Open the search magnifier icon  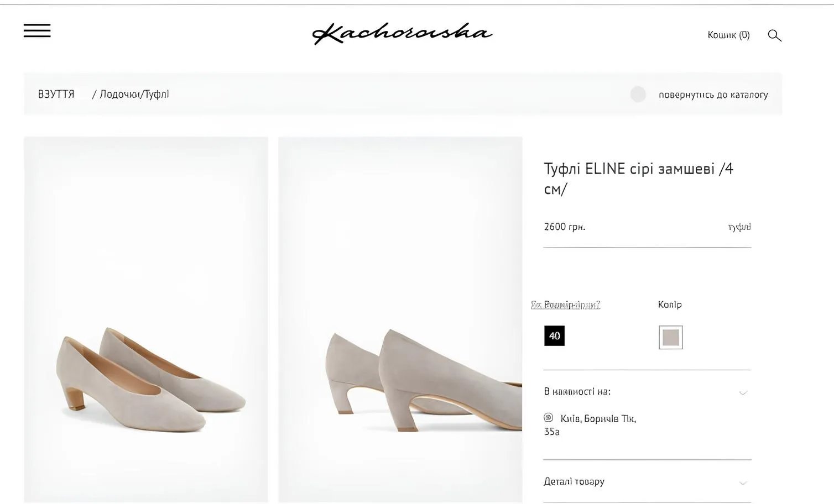click(774, 35)
